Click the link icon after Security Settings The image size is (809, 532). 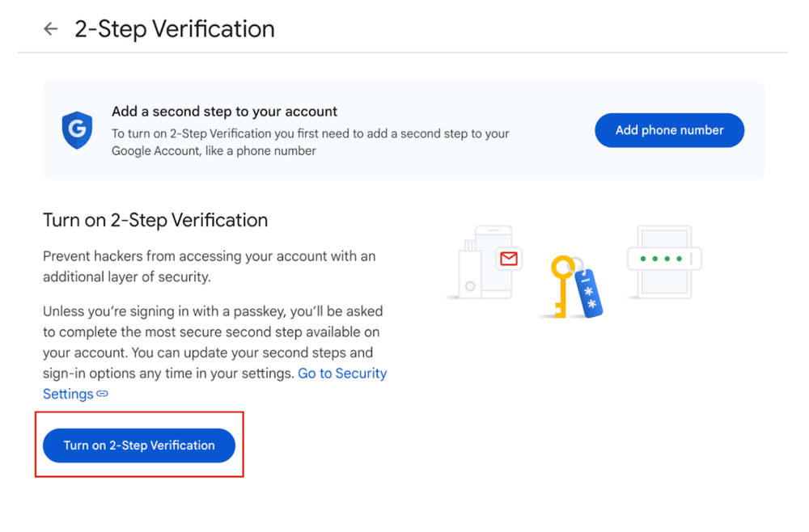point(103,395)
